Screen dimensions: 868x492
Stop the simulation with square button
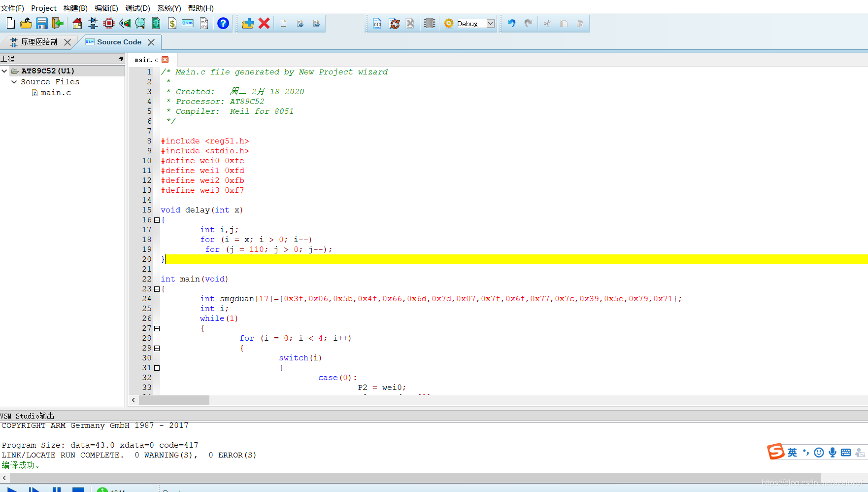[78, 490]
